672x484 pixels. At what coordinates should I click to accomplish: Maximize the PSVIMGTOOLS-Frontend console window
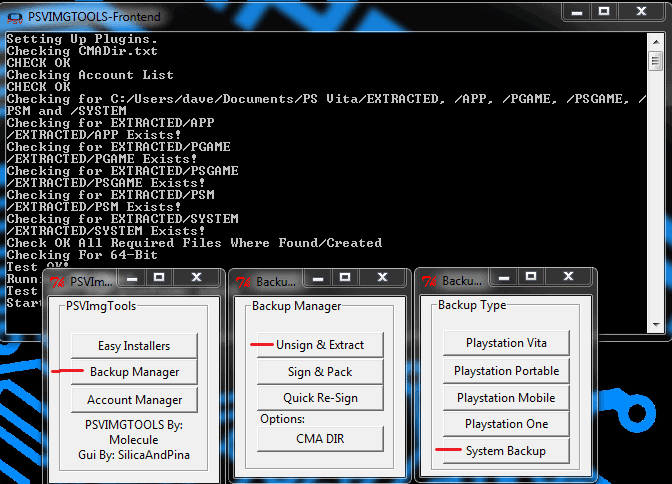click(604, 12)
